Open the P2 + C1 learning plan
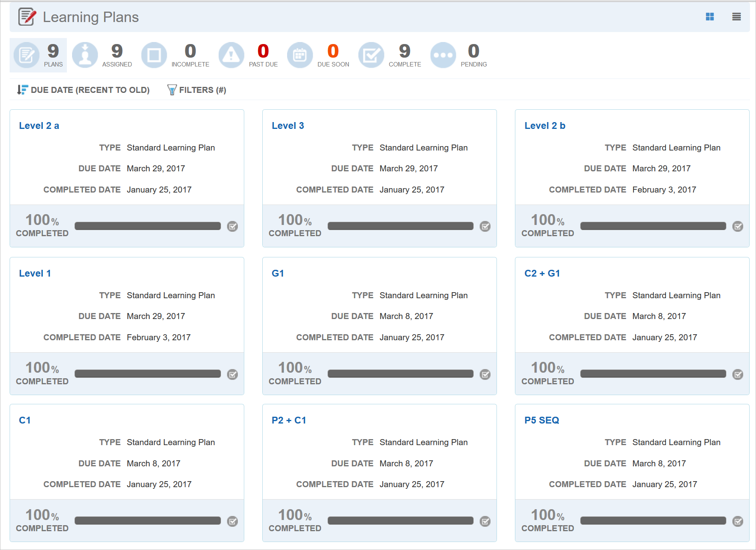Screen dimensions: 756x550 coord(289,420)
